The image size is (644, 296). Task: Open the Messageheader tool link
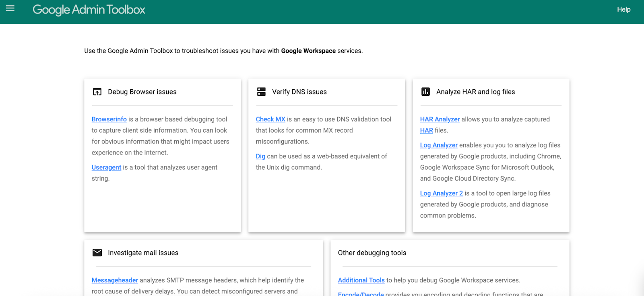115,280
